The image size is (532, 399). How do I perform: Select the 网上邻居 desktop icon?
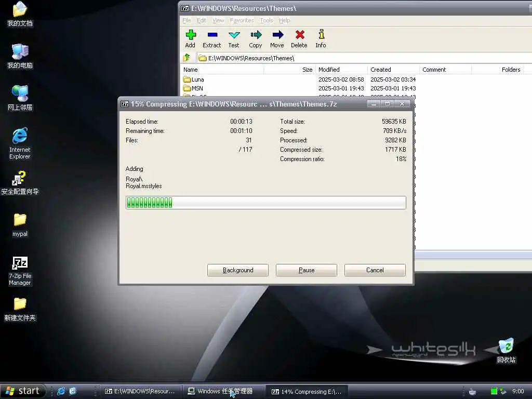pyautogui.click(x=20, y=98)
